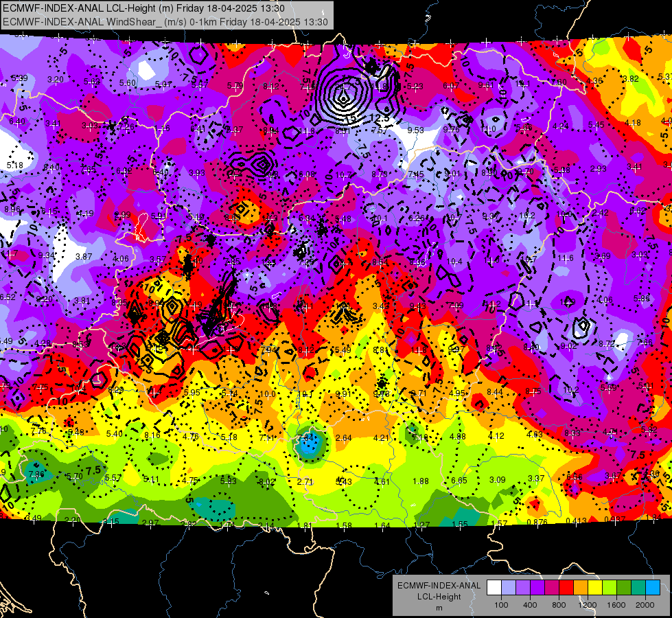Click the shear value '2.97' at the bottom
672x618 pixels.
150,523
